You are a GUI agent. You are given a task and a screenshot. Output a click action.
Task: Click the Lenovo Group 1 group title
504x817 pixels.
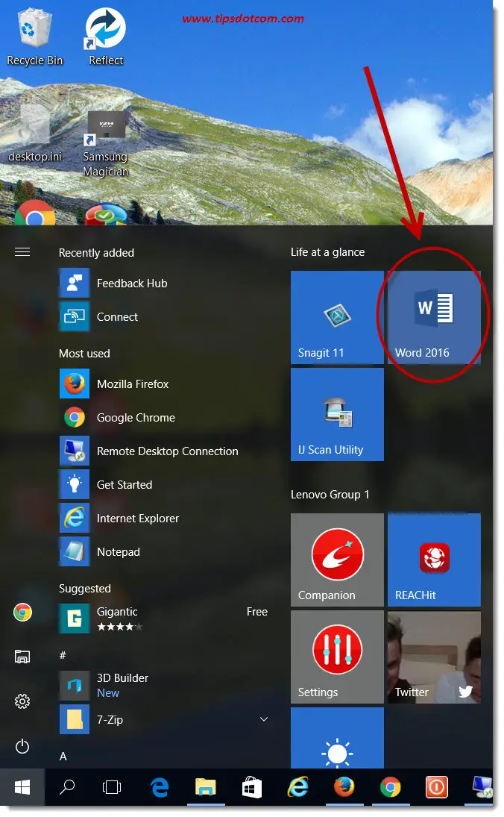pyautogui.click(x=330, y=495)
